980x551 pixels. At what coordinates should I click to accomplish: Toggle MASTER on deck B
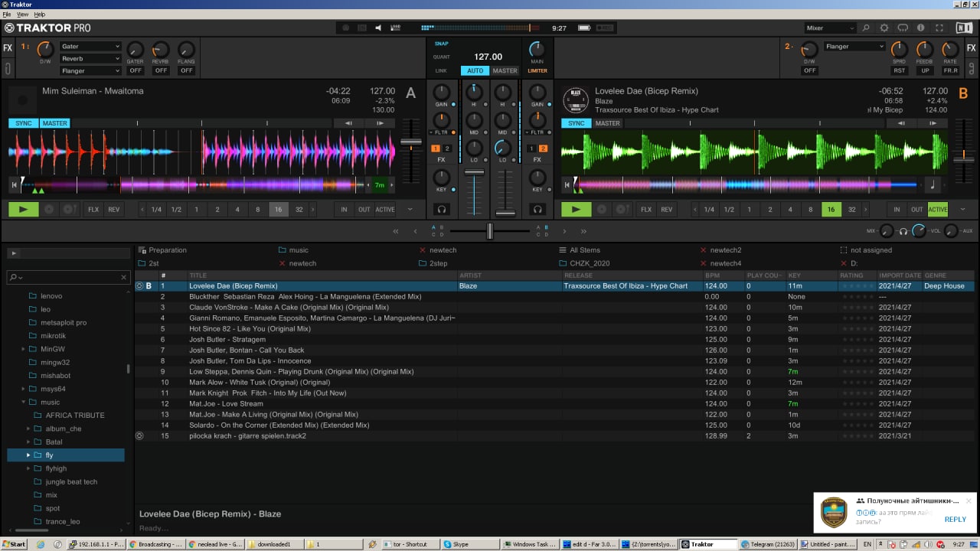608,123
